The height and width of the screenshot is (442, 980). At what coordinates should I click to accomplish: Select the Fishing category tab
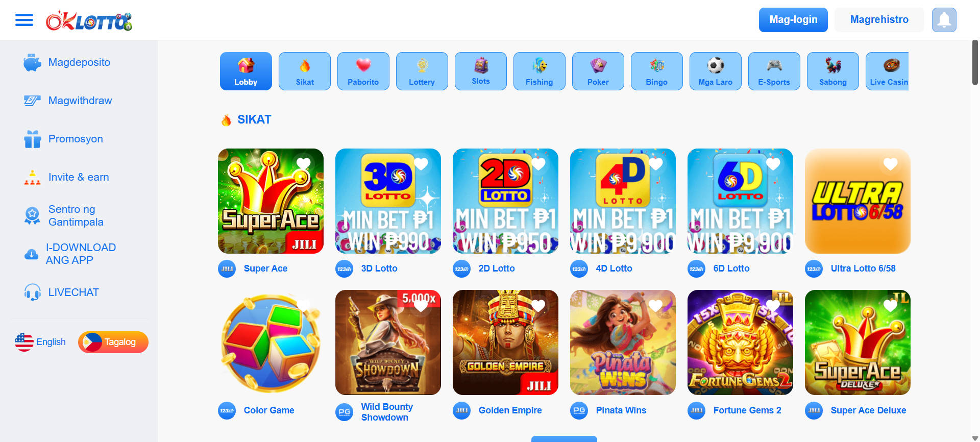(x=540, y=71)
